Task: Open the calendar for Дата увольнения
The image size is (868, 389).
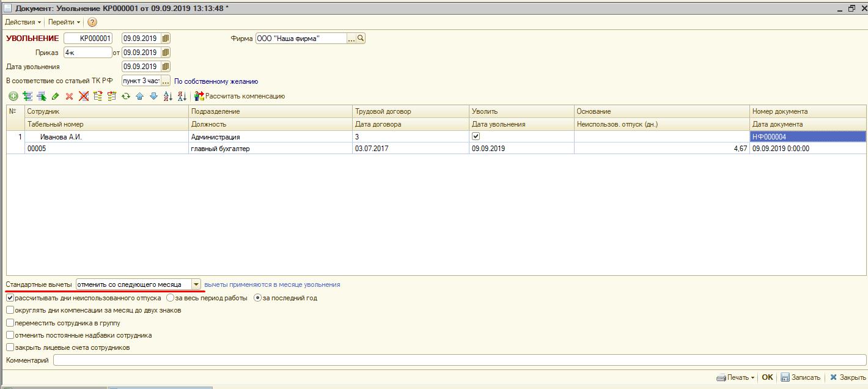Action: tap(166, 67)
